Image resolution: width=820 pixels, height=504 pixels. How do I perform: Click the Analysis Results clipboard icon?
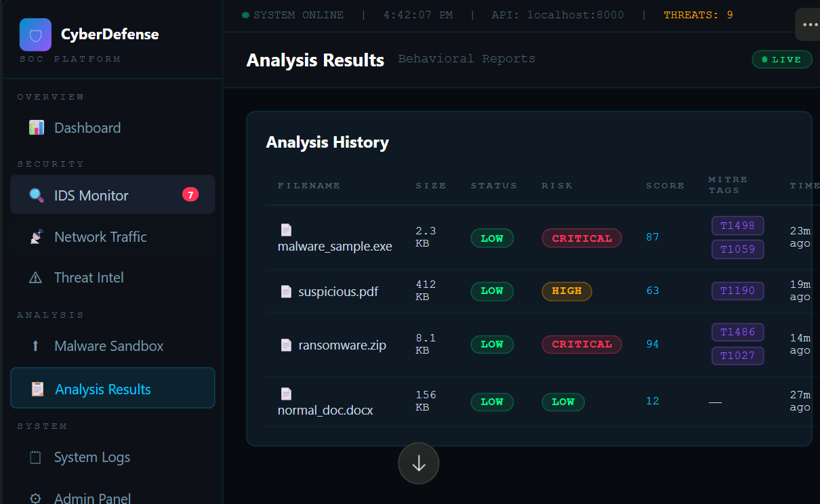[x=38, y=389]
